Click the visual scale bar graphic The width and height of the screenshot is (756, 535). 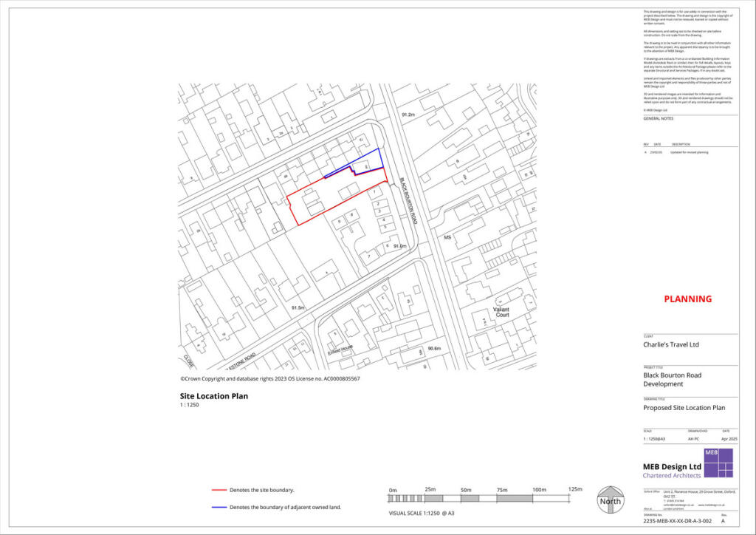(478, 498)
